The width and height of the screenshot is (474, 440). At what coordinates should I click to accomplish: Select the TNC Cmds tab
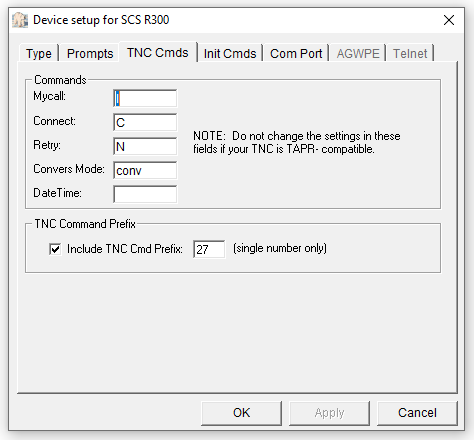(x=158, y=52)
